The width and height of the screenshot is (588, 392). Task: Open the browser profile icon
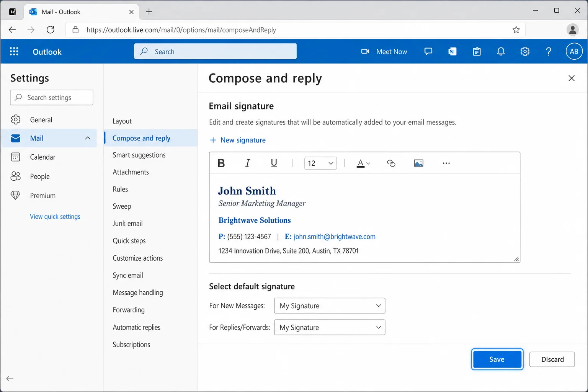(573, 30)
